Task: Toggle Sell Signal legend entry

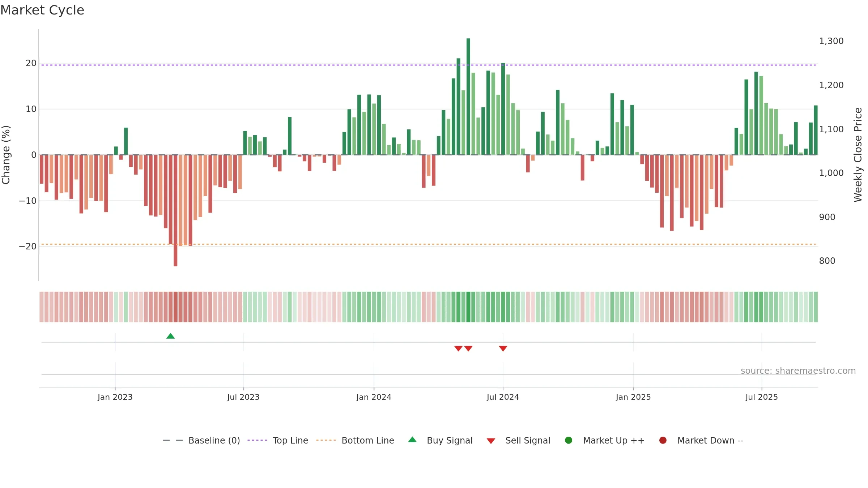Action: (518, 440)
